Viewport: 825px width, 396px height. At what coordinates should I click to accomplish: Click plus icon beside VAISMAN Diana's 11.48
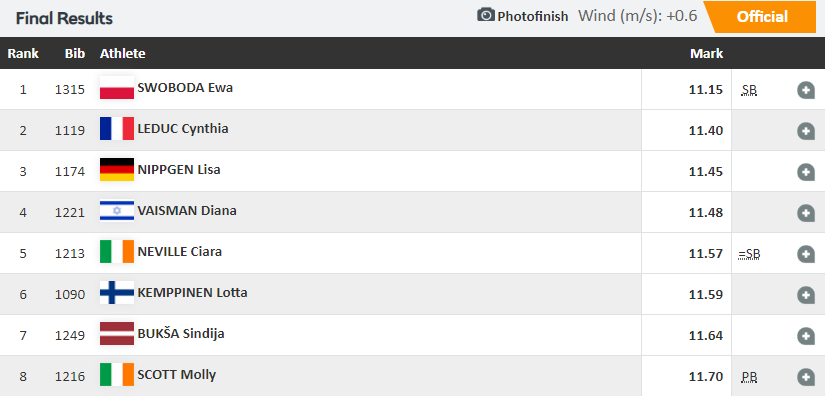point(806,213)
